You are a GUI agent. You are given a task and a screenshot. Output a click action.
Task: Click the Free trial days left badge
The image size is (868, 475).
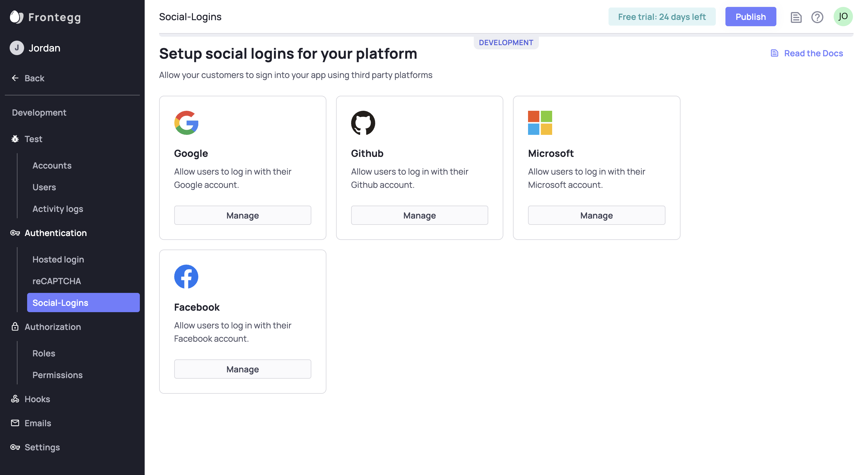point(662,17)
